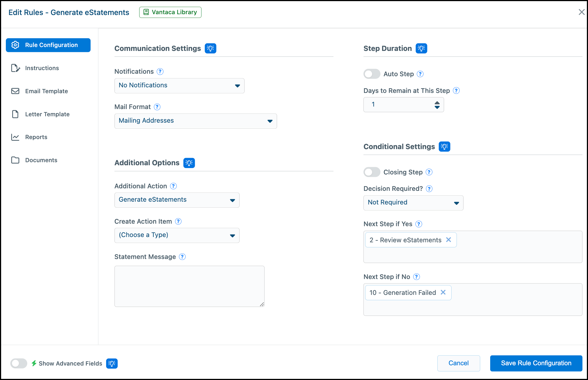The image size is (588, 380).
Task: Open the Decision Required dropdown
Action: coord(413,203)
